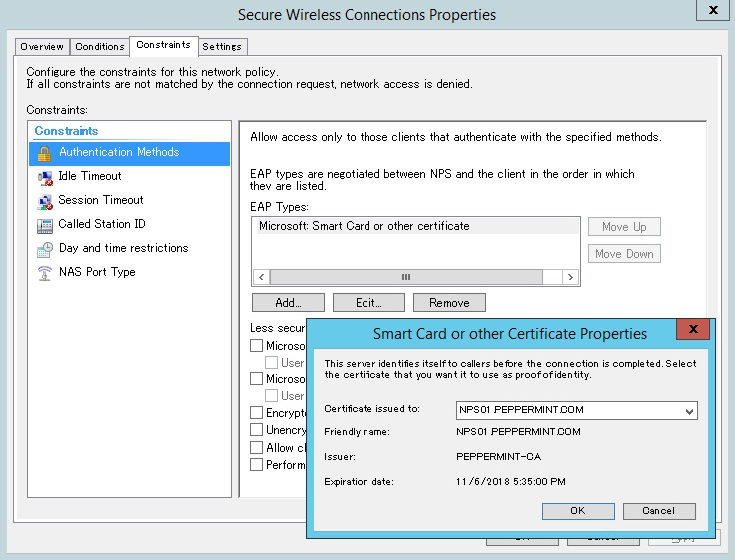The width and height of the screenshot is (735, 560).
Task: Click the NAS Port Type antenna icon
Action: (x=43, y=273)
